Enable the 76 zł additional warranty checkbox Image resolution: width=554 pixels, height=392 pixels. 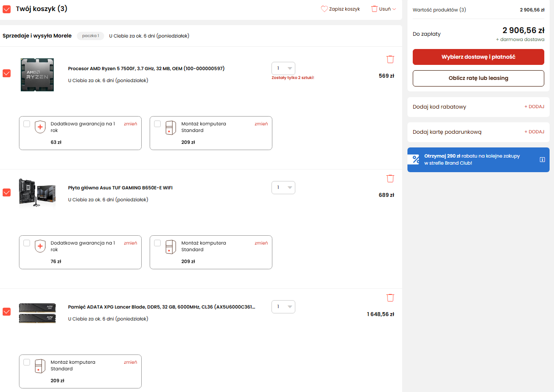27,243
